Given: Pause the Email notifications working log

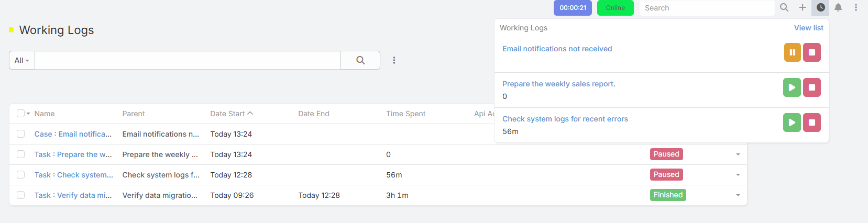Looking at the screenshot, I should [792, 52].
